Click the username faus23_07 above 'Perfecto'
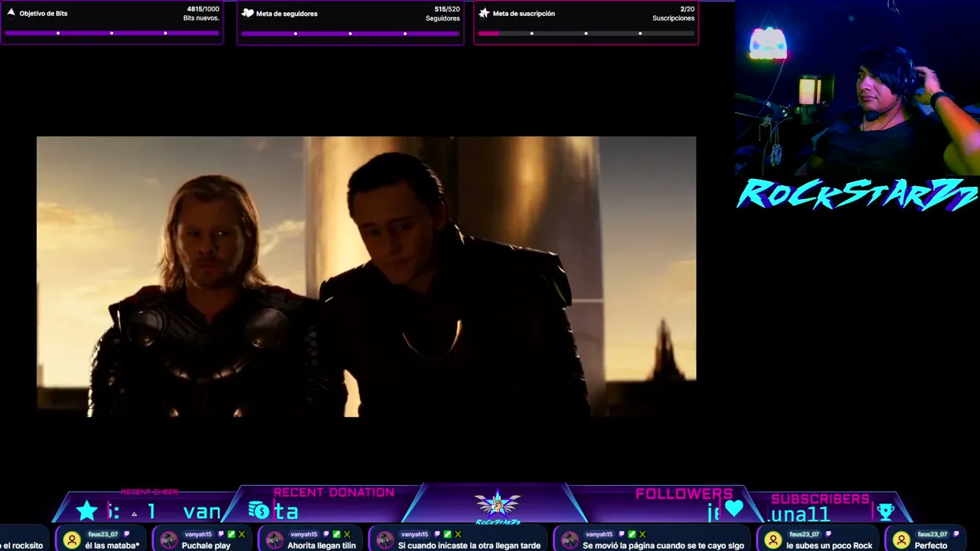980x551 pixels. point(933,534)
